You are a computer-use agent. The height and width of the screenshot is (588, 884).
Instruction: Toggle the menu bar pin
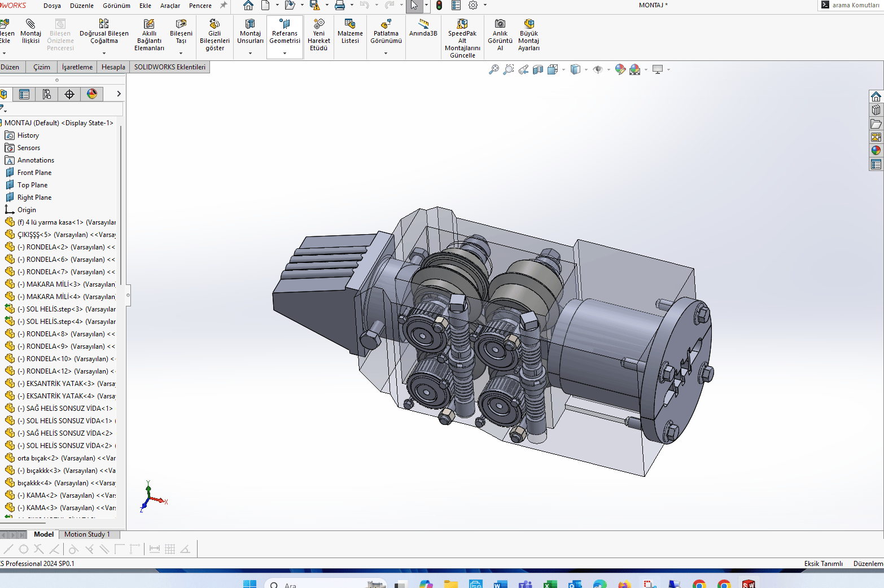point(224,6)
